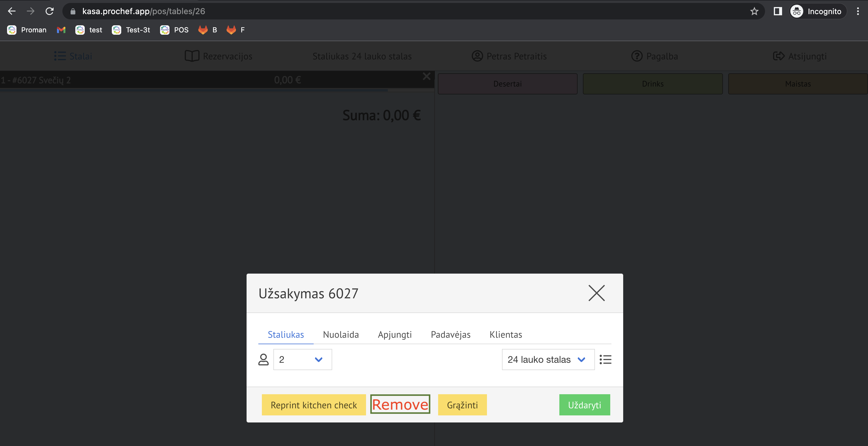The image size is (868, 446).
Task: Click the table list icon beside table dropdown
Action: point(605,360)
